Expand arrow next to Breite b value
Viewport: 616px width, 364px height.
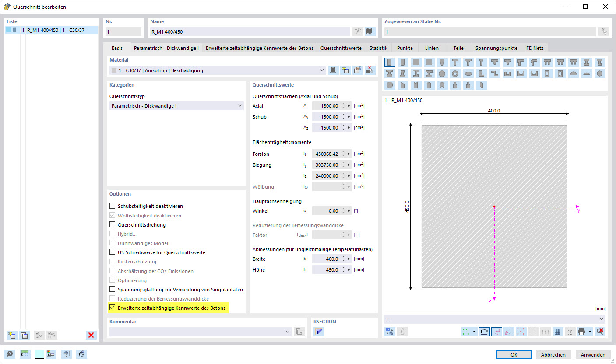[349, 259]
